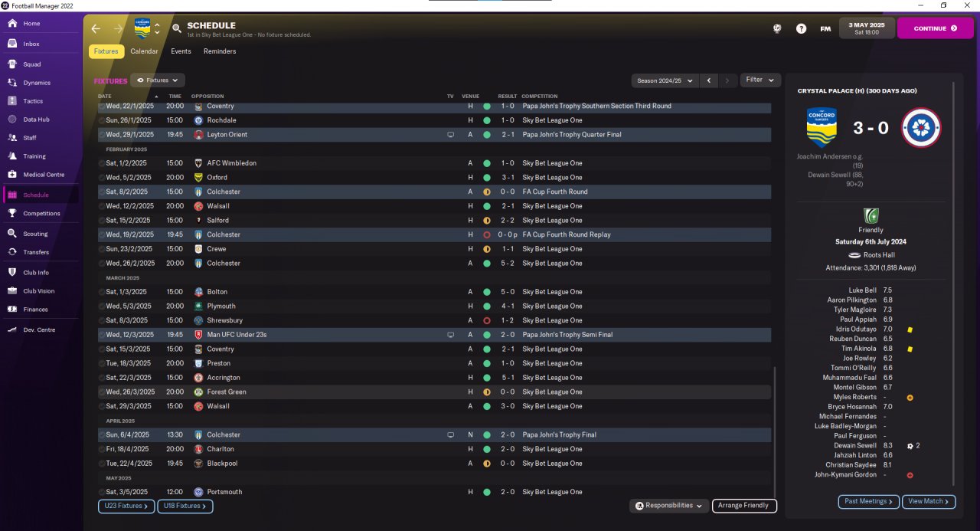Click the Roots Hall stadium name

pyautogui.click(x=879, y=255)
